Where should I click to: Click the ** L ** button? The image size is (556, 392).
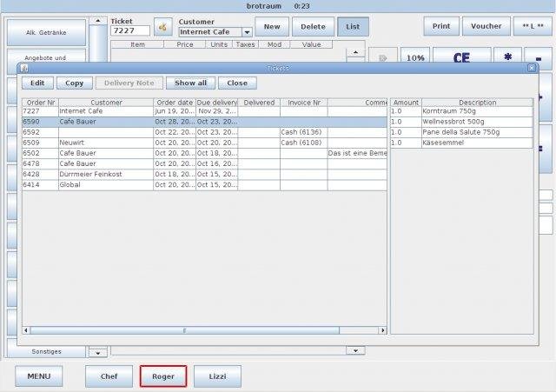533,26
